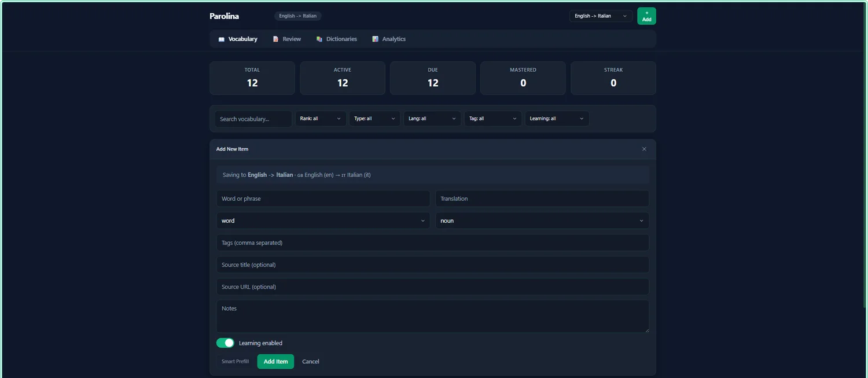Click the TOTAL 12 stat card
This screenshot has width=868, height=378.
(252, 78)
